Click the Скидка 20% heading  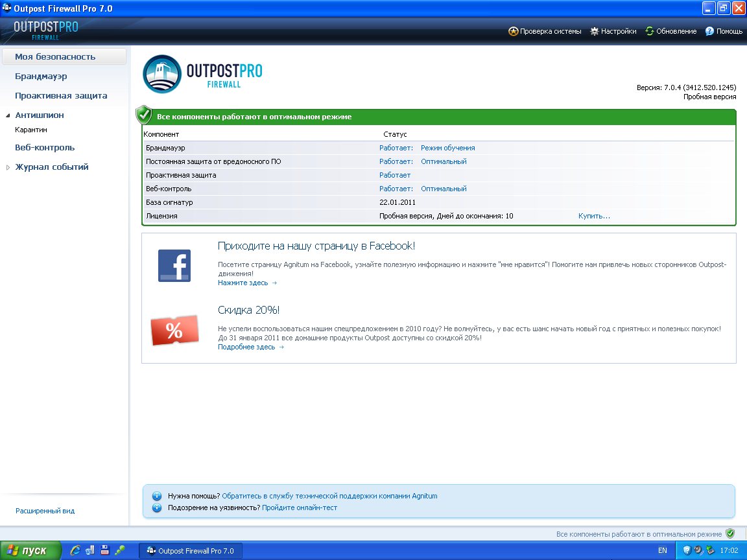(249, 310)
